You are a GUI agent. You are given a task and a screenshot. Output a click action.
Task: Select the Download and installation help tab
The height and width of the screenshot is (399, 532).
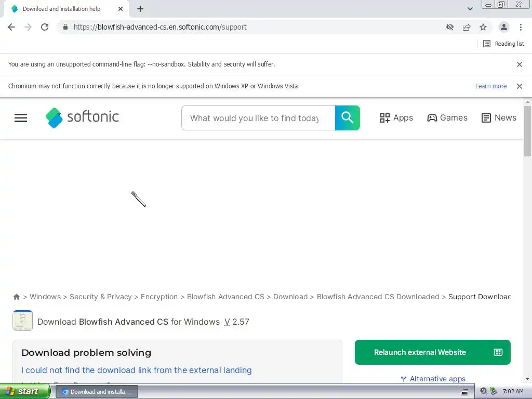(66, 9)
